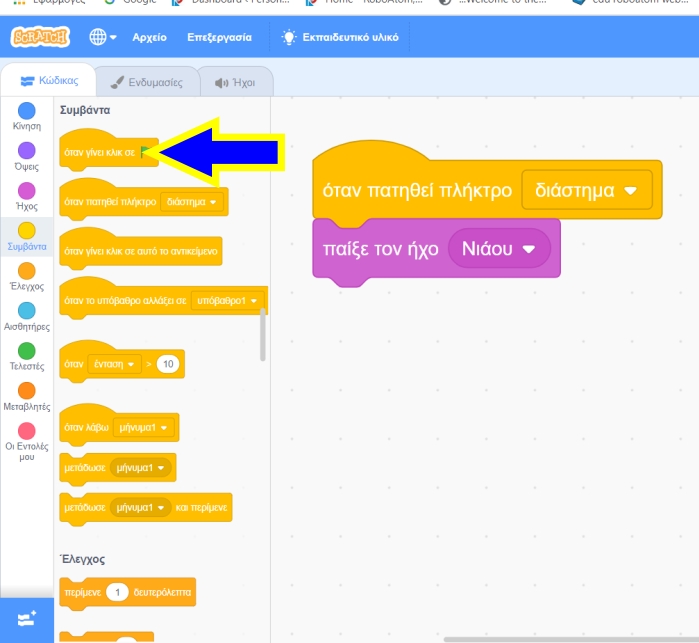Open the Αρχείο menu
Viewport: 699px width, 643px height.
tap(150, 37)
